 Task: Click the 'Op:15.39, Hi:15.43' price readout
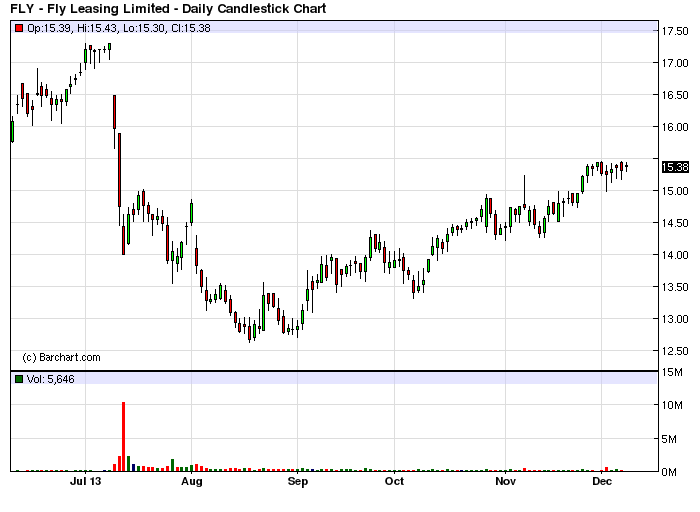(x=73, y=28)
